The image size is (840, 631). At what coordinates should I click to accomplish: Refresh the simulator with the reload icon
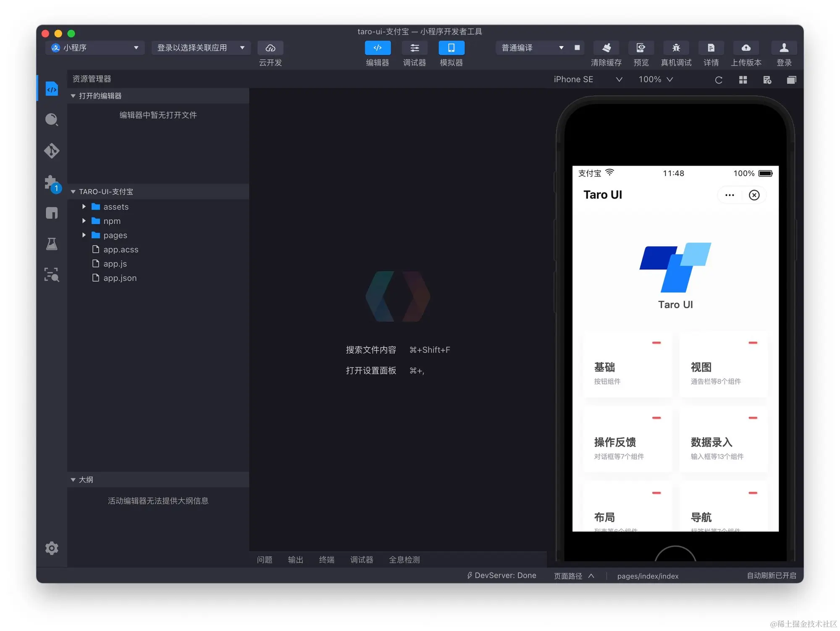(x=718, y=80)
